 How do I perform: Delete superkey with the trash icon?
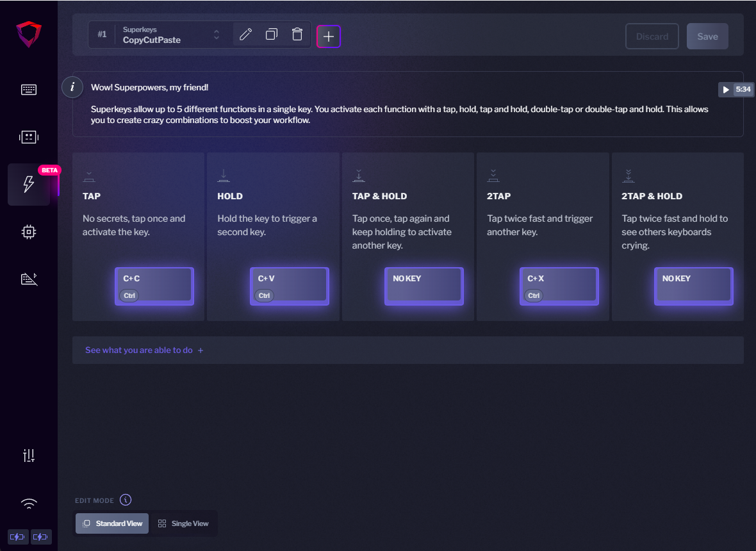pyautogui.click(x=297, y=35)
